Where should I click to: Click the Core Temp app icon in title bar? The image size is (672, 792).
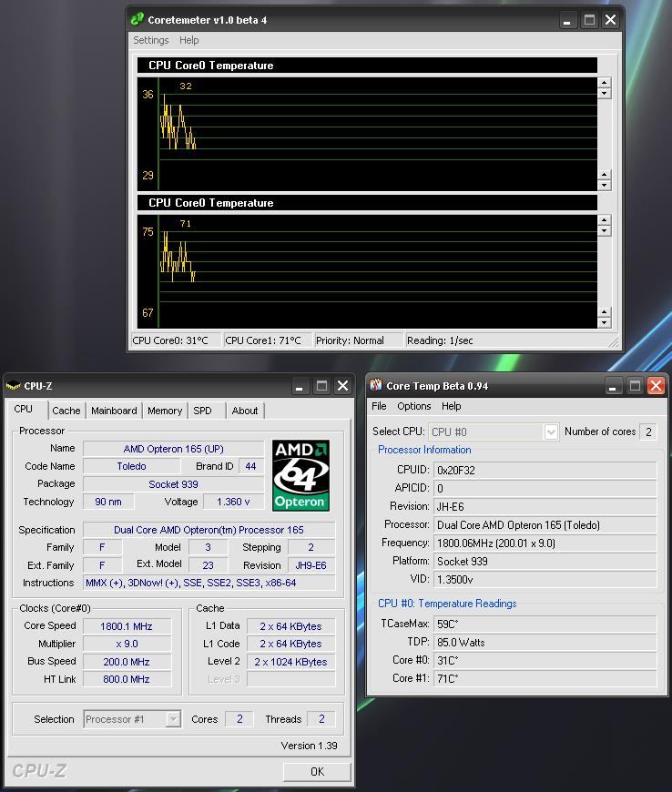click(x=376, y=385)
